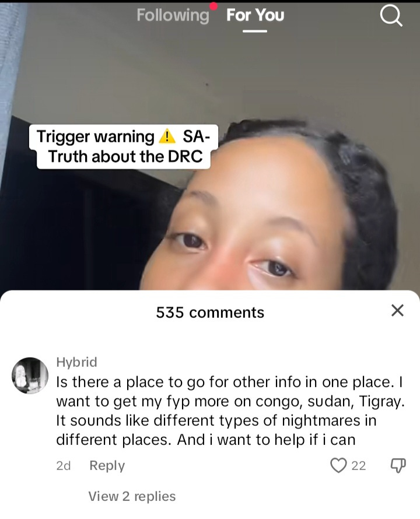The image size is (420, 519).
Task: Dislike Hybrid's comment with the thumbs-down icon
Action: 398,465
